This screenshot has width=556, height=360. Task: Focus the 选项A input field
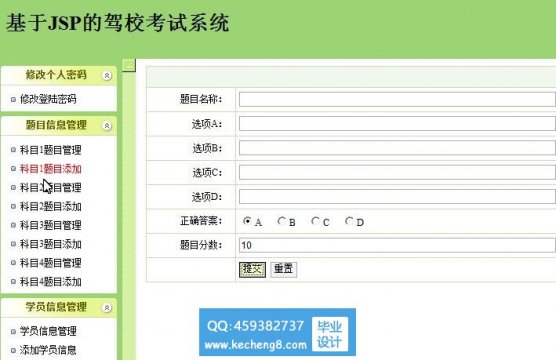[397, 124]
